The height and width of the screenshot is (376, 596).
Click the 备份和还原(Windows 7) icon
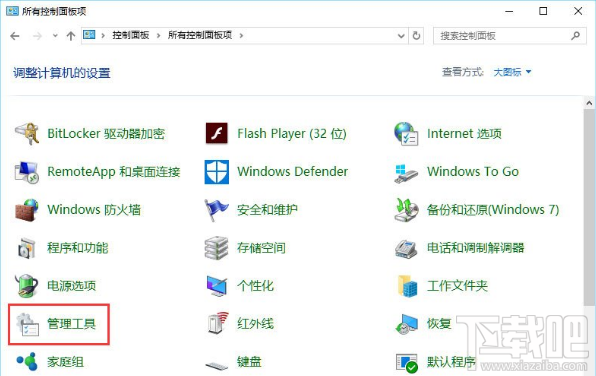pos(406,210)
